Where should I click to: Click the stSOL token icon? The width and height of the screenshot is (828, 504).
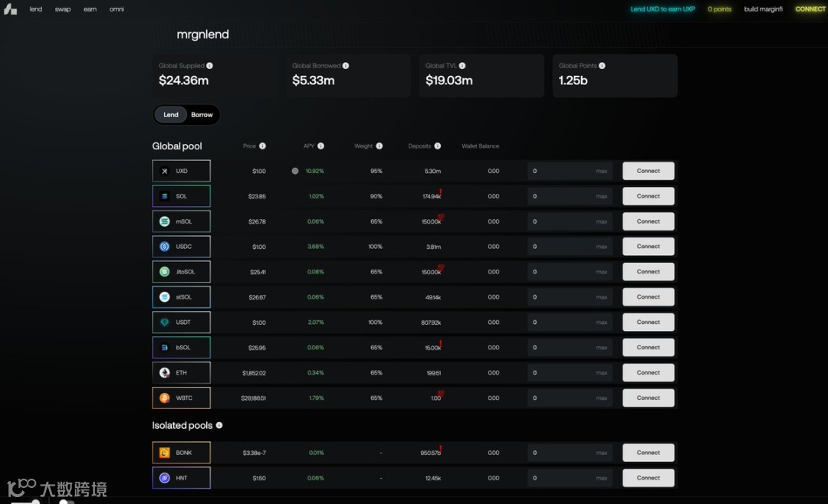[x=165, y=297]
